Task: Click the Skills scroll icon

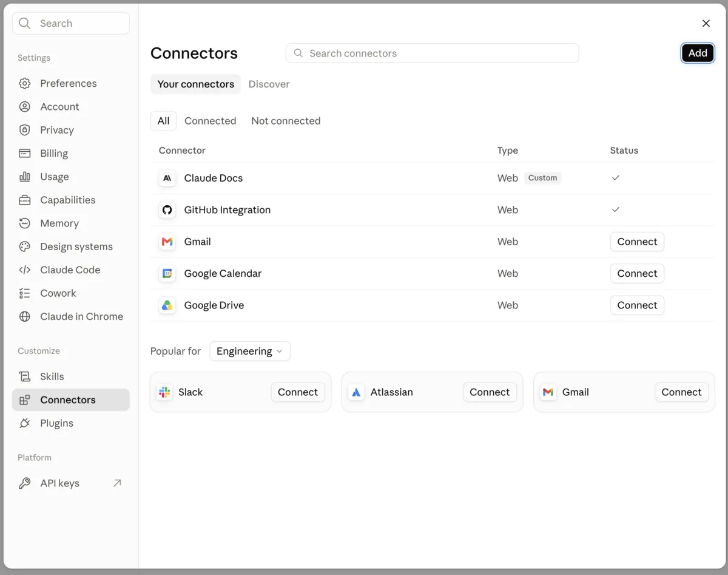Action: point(25,376)
